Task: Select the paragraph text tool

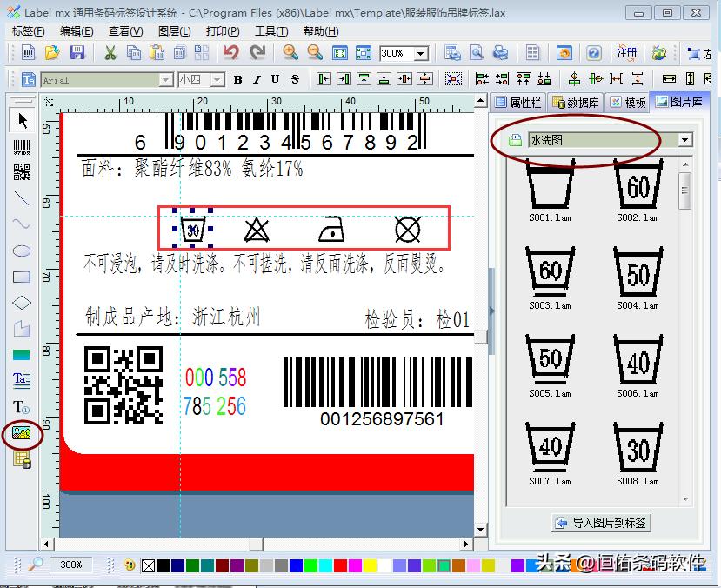Action: tap(22, 379)
